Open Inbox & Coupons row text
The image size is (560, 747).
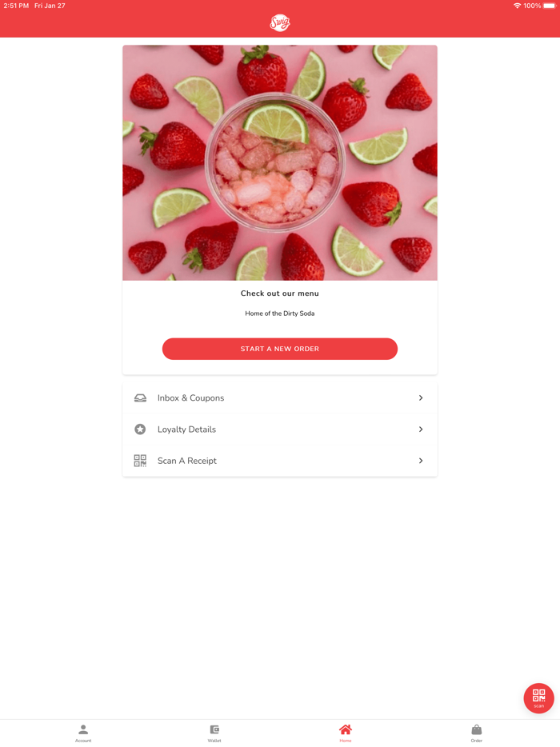190,397
